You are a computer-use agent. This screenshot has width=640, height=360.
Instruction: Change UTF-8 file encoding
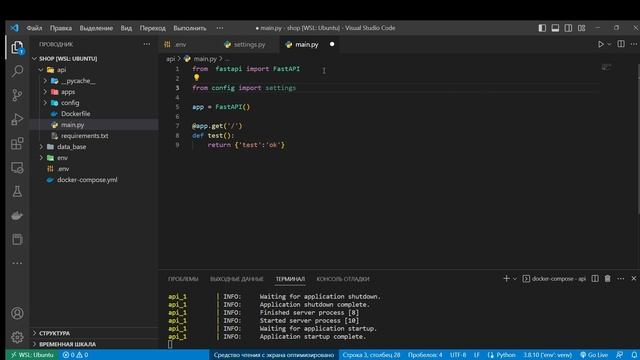458,355
